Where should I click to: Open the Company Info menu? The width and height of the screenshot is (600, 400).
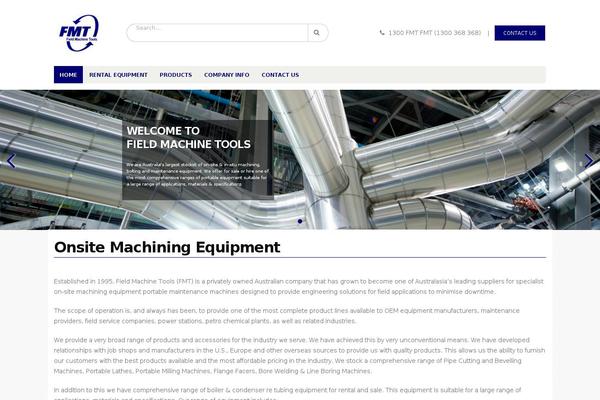[x=227, y=75]
